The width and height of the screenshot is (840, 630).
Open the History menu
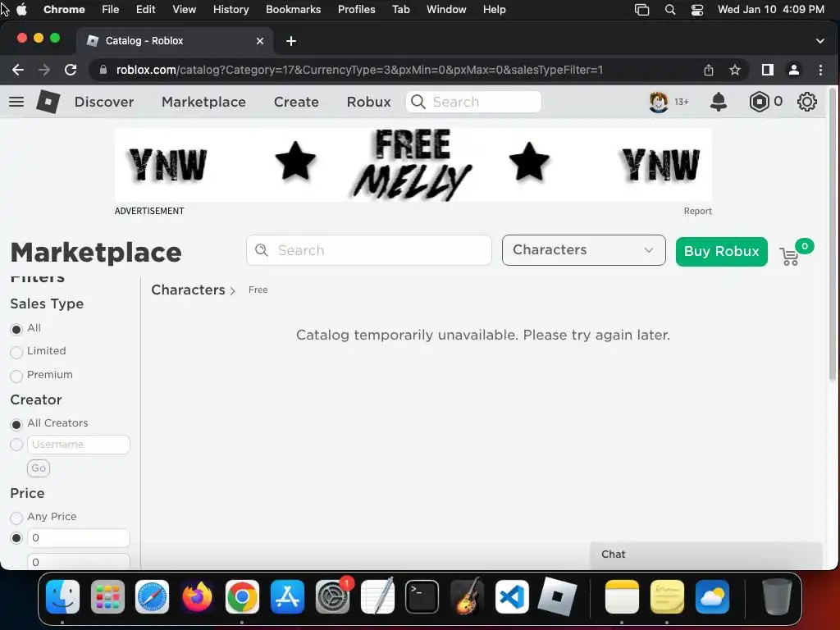pos(231,10)
